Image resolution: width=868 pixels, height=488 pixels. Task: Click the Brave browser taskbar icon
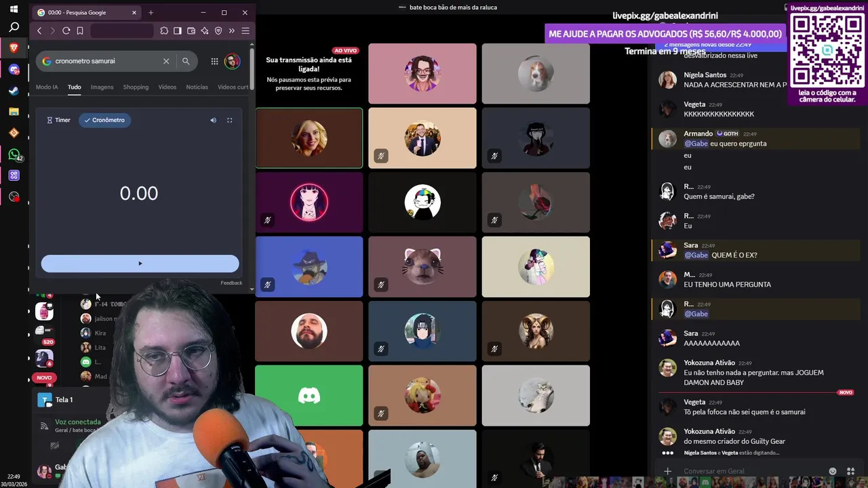14,48
